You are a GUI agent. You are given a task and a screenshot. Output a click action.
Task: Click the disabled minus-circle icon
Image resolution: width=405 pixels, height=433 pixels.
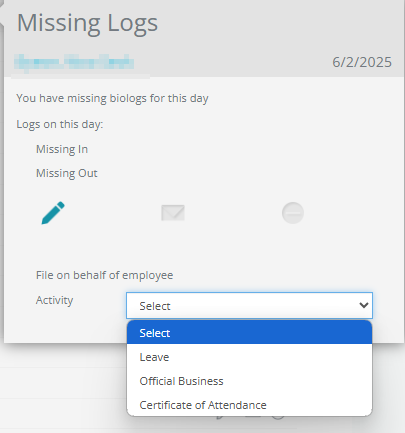[x=293, y=213]
